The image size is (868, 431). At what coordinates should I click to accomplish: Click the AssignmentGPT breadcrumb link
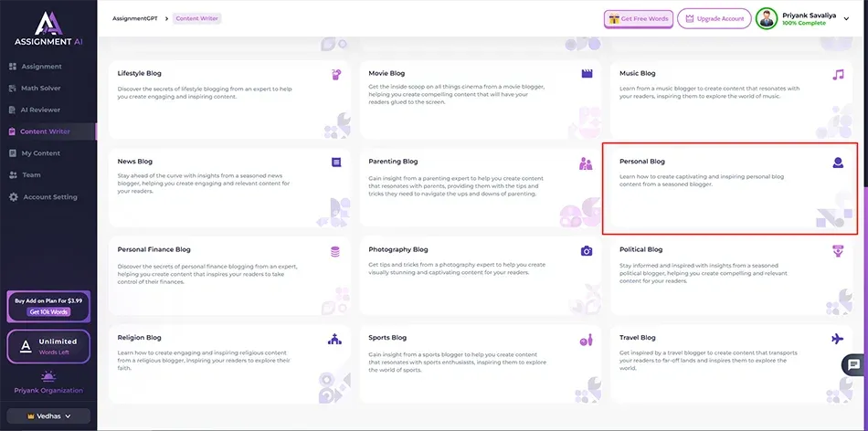pos(132,18)
